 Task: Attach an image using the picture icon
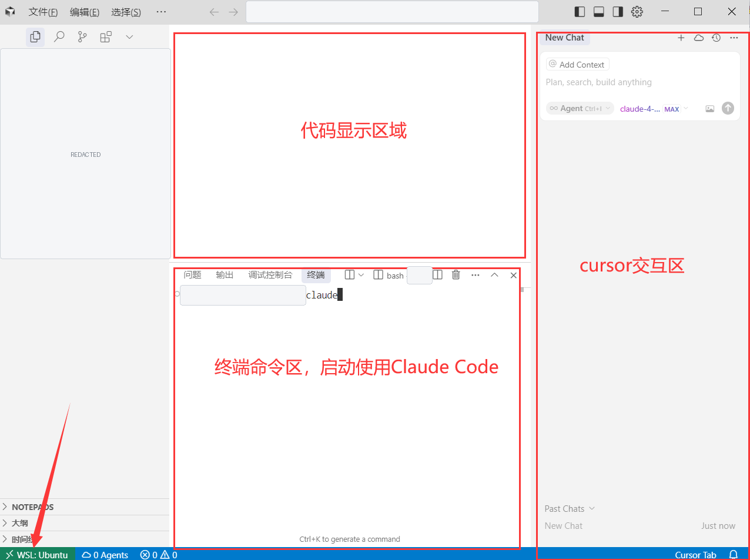coord(710,109)
